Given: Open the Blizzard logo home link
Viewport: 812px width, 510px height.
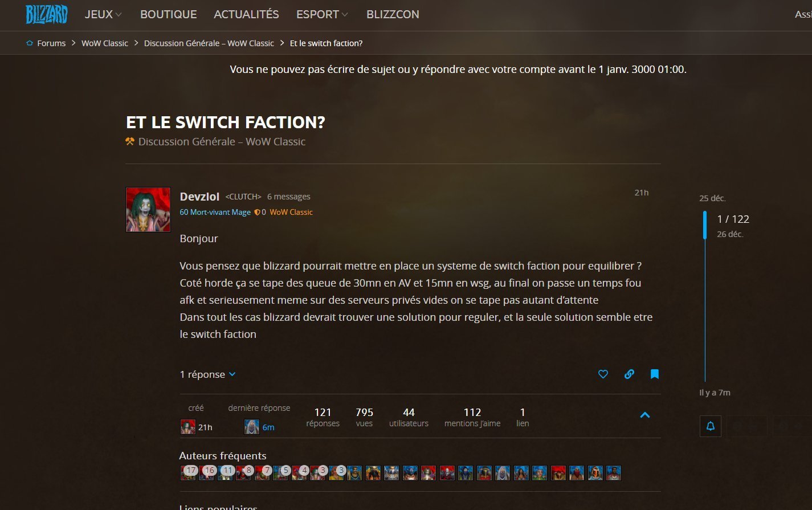Looking at the screenshot, I should [x=46, y=15].
